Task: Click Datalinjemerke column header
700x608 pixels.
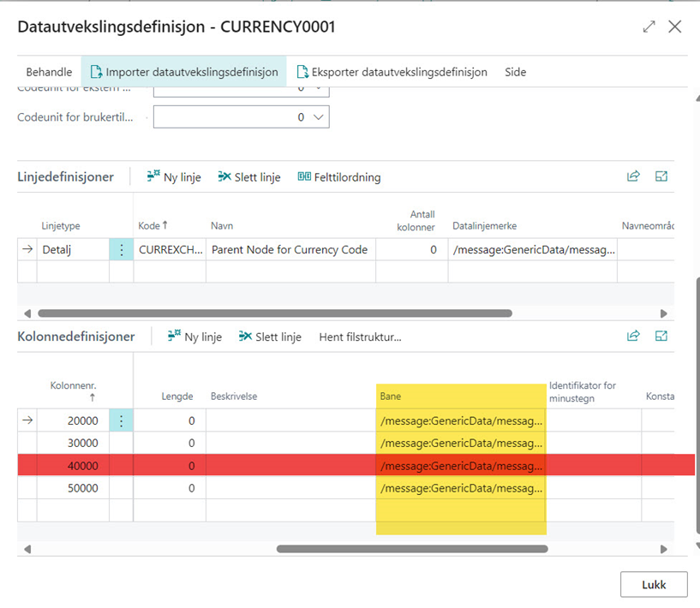Action: click(x=484, y=226)
